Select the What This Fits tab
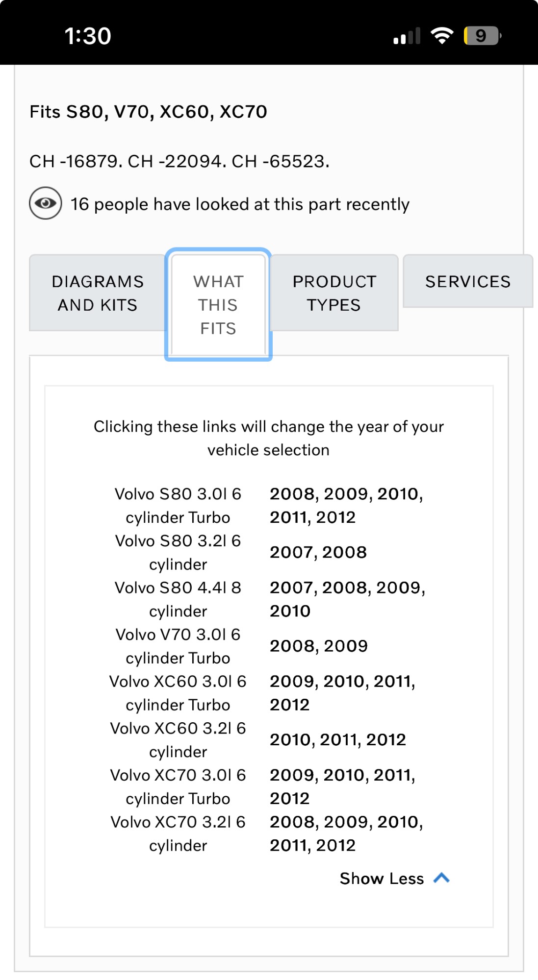The image size is (538, 980). click(218, 305)
